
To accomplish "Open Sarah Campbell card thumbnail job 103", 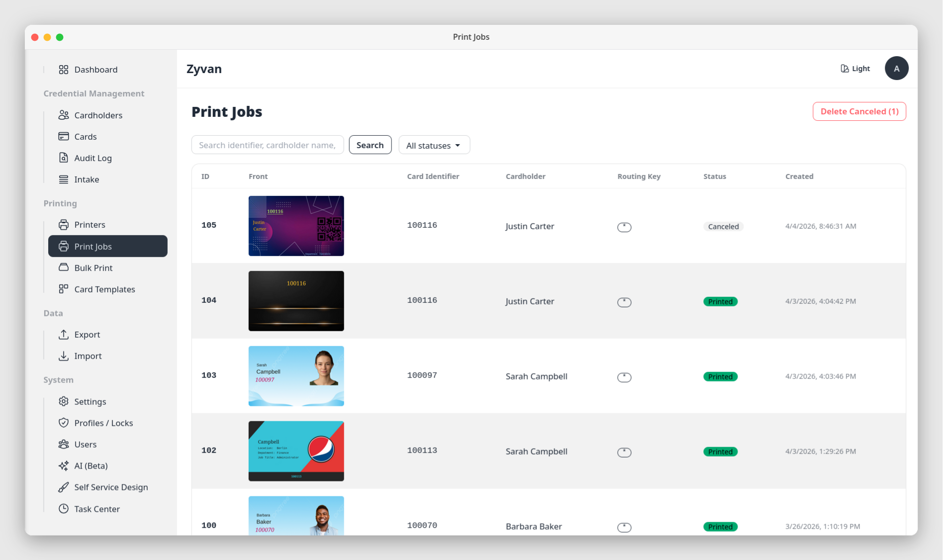I will point(296,376).
